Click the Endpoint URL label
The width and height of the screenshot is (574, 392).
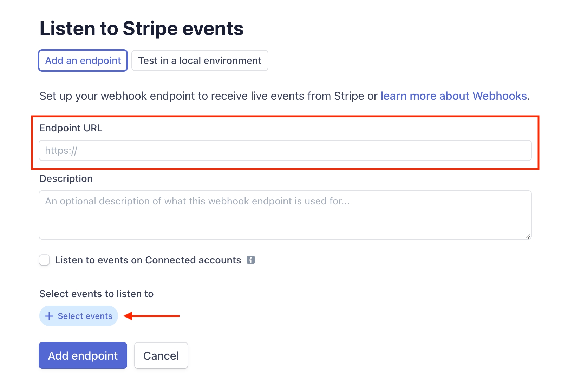tap(71, 128)
